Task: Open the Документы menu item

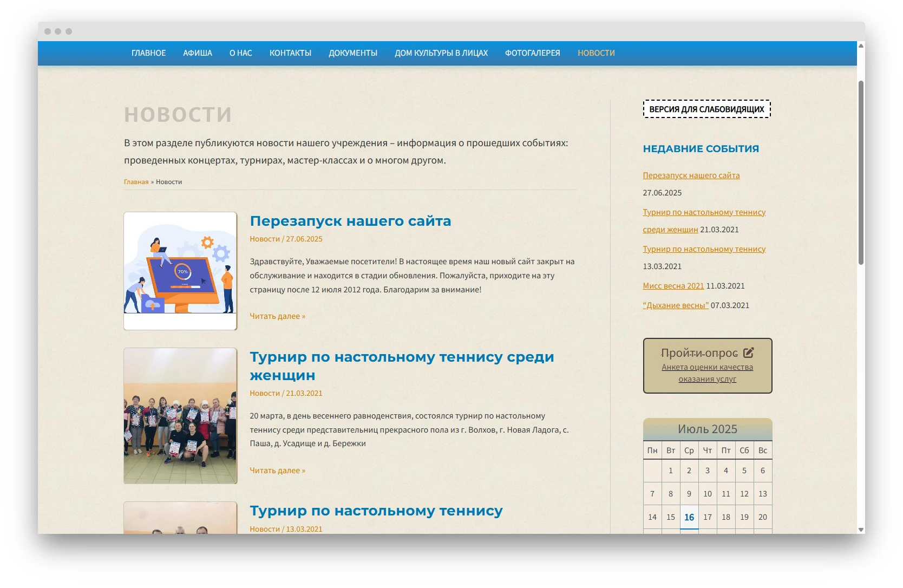Action: 353,53
